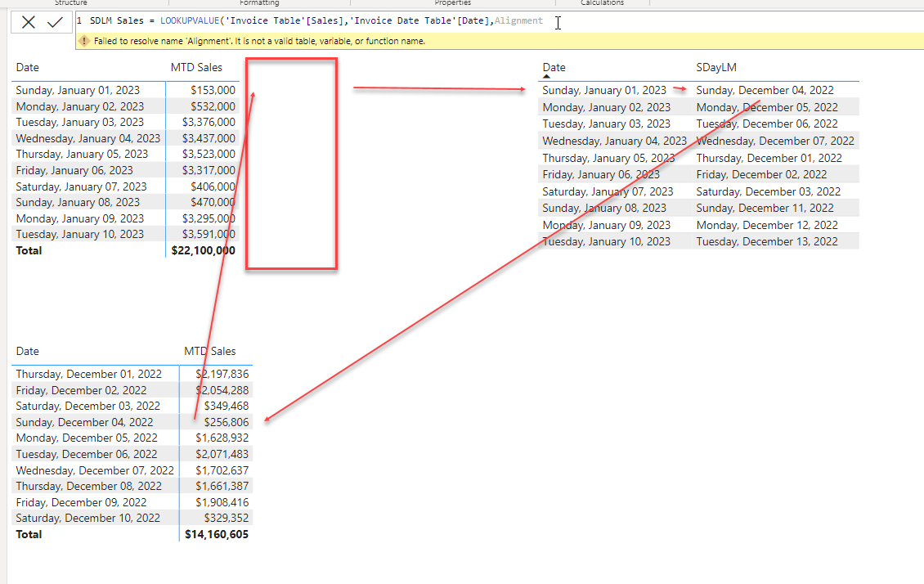Click Sunday, December 04, 2022 in SDayLM column
Screen dimensions: 924x584
tap(765, 90)
